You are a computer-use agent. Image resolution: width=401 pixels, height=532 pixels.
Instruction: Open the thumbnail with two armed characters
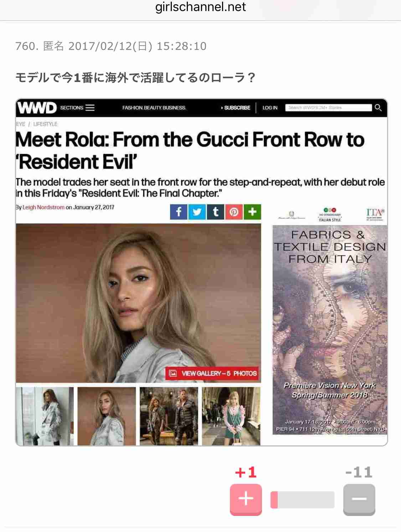coord(169,416)
